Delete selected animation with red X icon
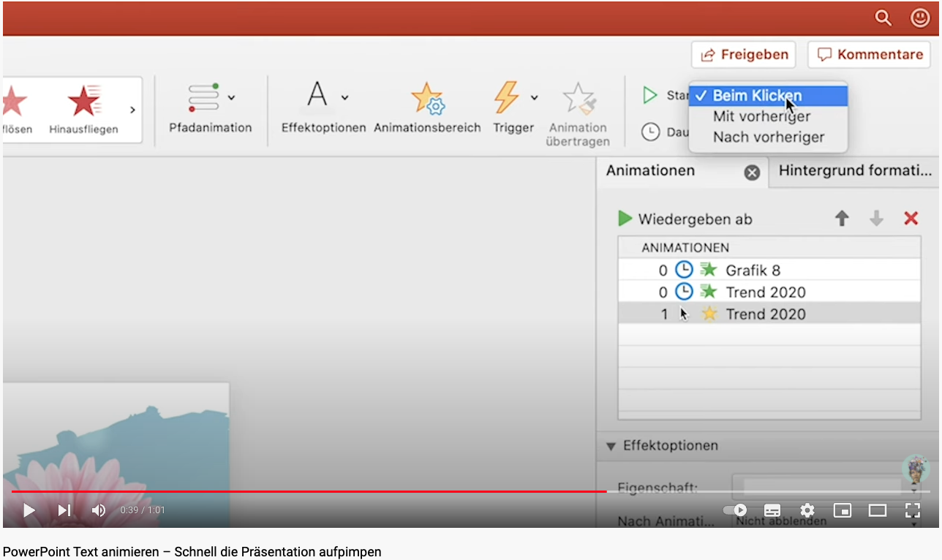942x560 pixels. pos(911,219)
